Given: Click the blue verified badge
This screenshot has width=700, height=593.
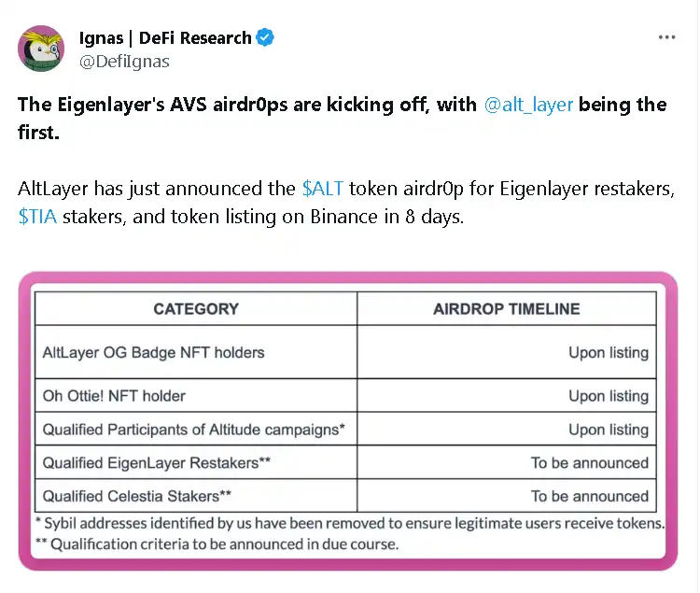Looking at the screenshot, I should [266, 38].
